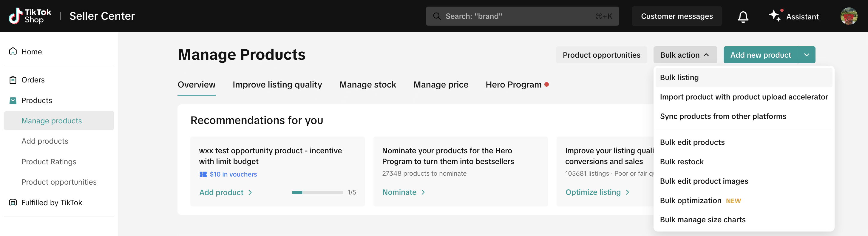
Task: Click the TikTok Shop logo
Action: (30, 16)
